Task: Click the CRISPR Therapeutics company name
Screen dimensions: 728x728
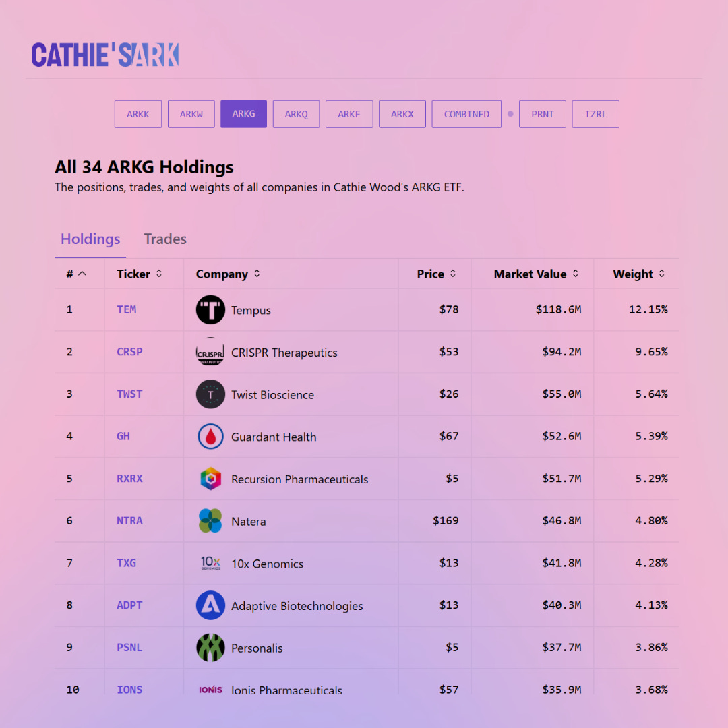Action: tap(284, 353)
